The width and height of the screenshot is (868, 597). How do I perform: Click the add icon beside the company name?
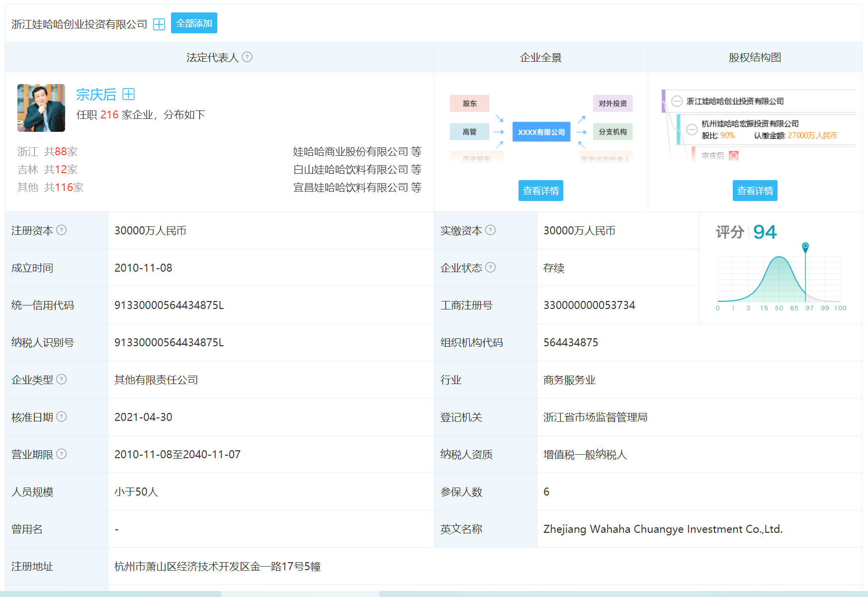click(x=159, y=24)
